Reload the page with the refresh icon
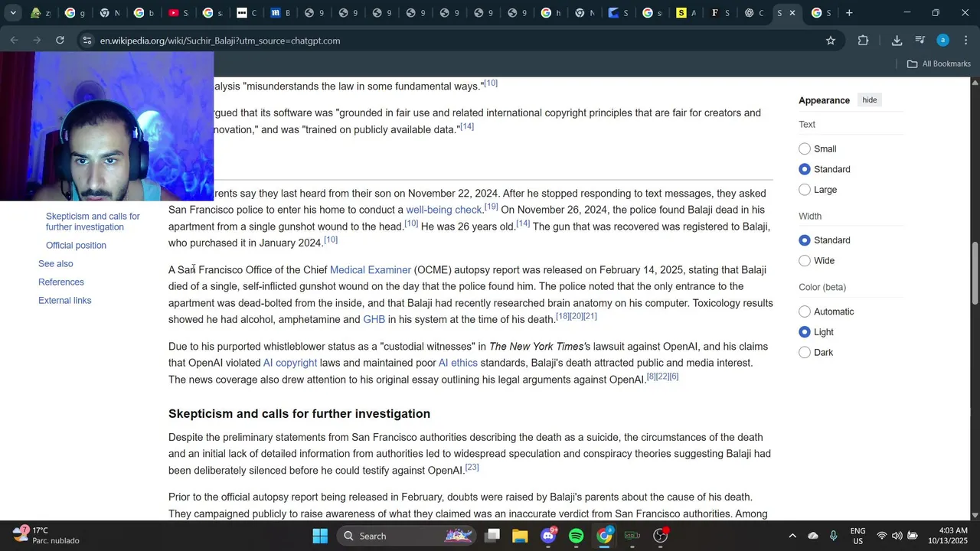Screen dimensions: 980x551 (x=60, y=41)
